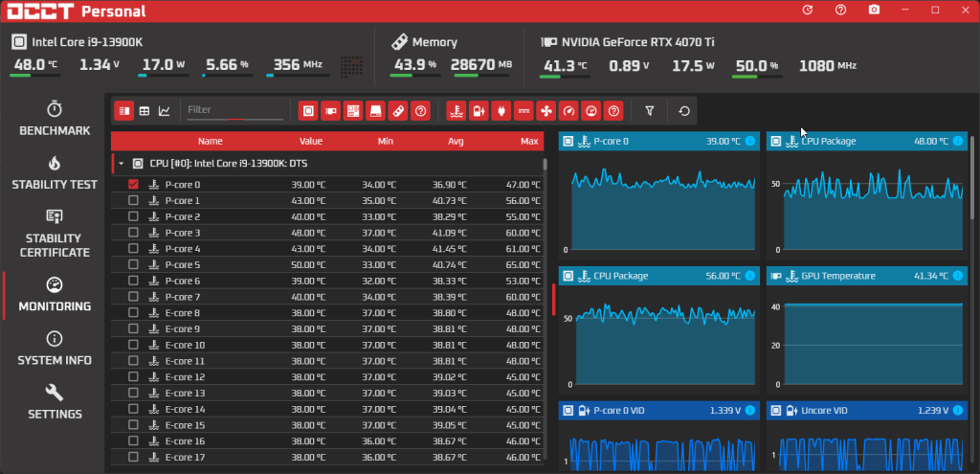The image size is (980, 474).
Task: Click the E-core 9 row name
Action: tap(183, 328)
